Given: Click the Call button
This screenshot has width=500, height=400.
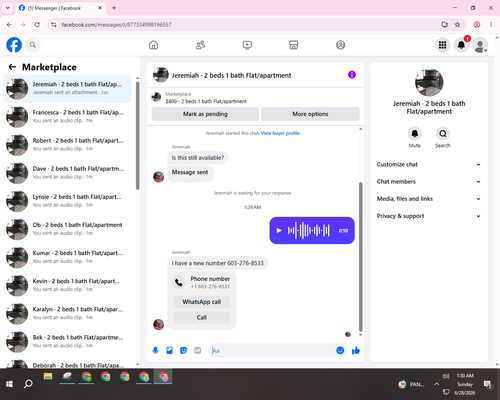Looking at the screenshot, I should pyautogui.click(x=202, y=317).
